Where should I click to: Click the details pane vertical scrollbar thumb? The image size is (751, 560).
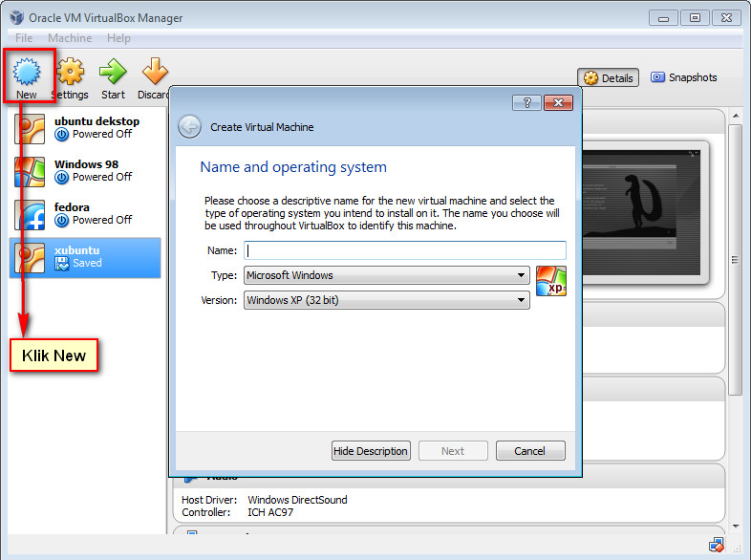point(735,260)
